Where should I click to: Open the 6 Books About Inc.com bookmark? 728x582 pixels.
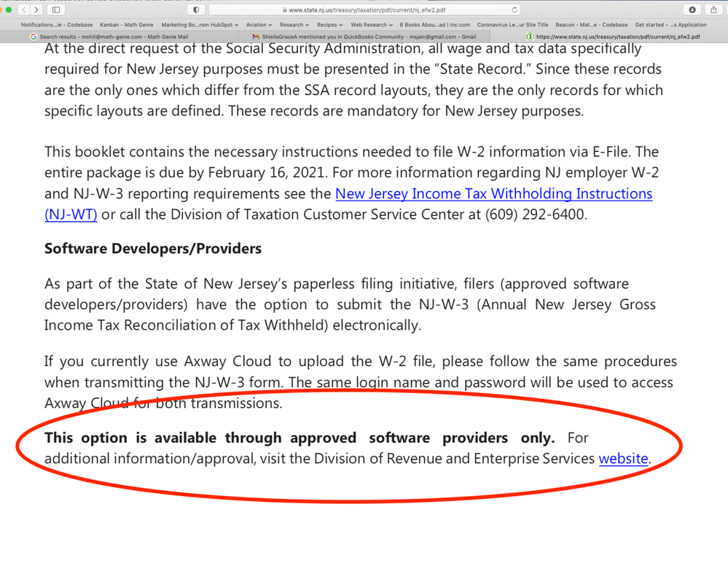434,25
